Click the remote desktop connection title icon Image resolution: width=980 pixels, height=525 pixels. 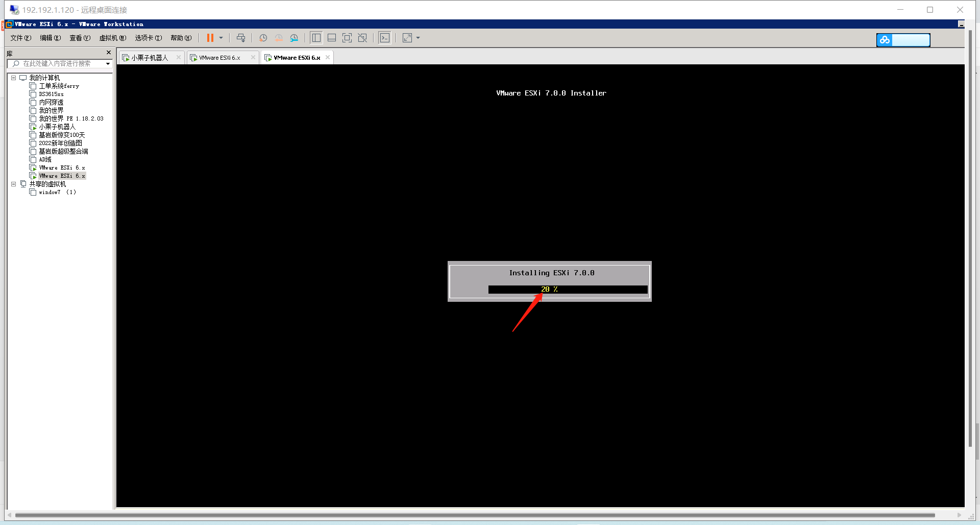14,10
